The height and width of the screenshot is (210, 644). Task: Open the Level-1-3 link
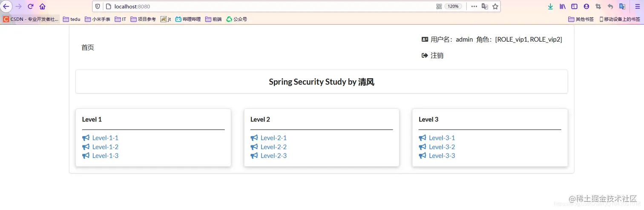pos(105,156)
